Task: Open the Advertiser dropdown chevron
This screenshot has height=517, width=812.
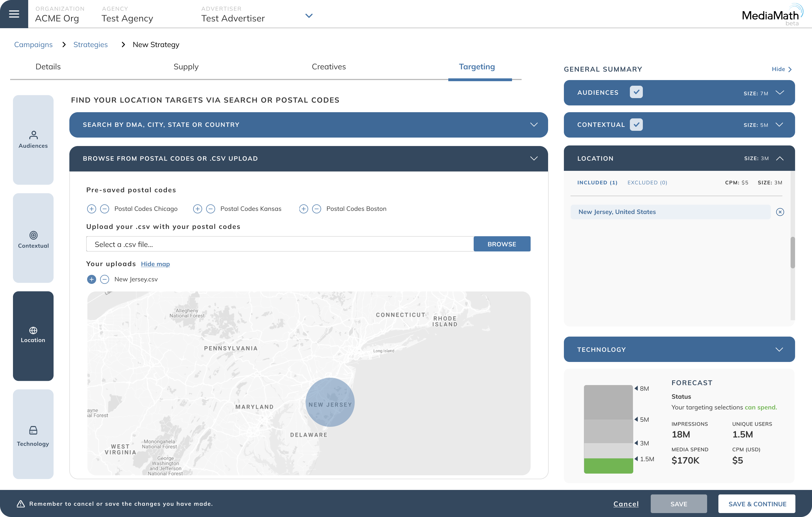Action: 308,16
